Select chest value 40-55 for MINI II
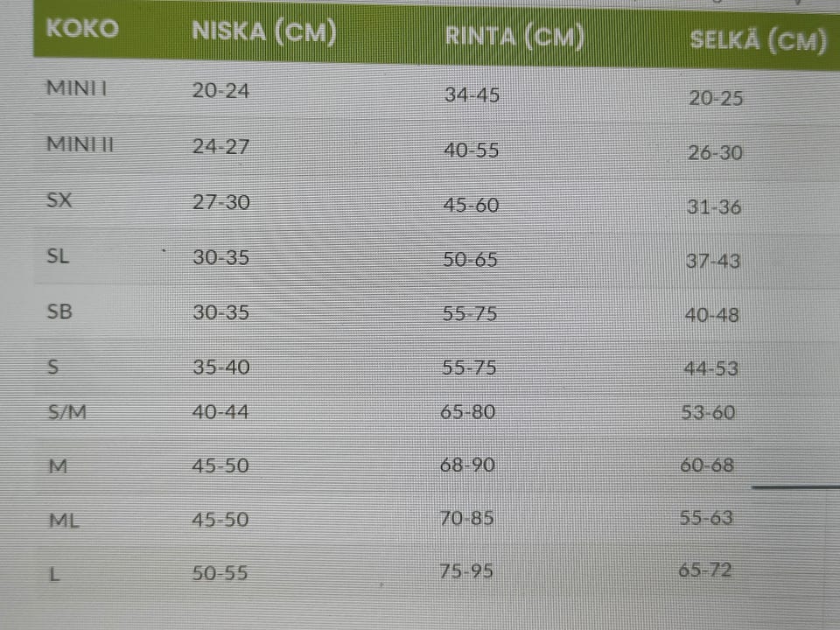840x630 pixels. coord(471,150)
